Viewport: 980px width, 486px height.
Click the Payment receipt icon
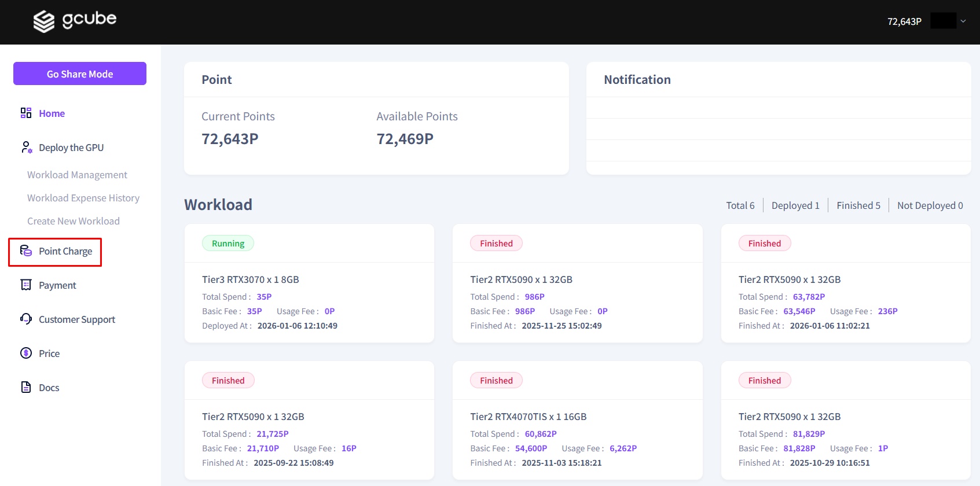coord(26,285)
